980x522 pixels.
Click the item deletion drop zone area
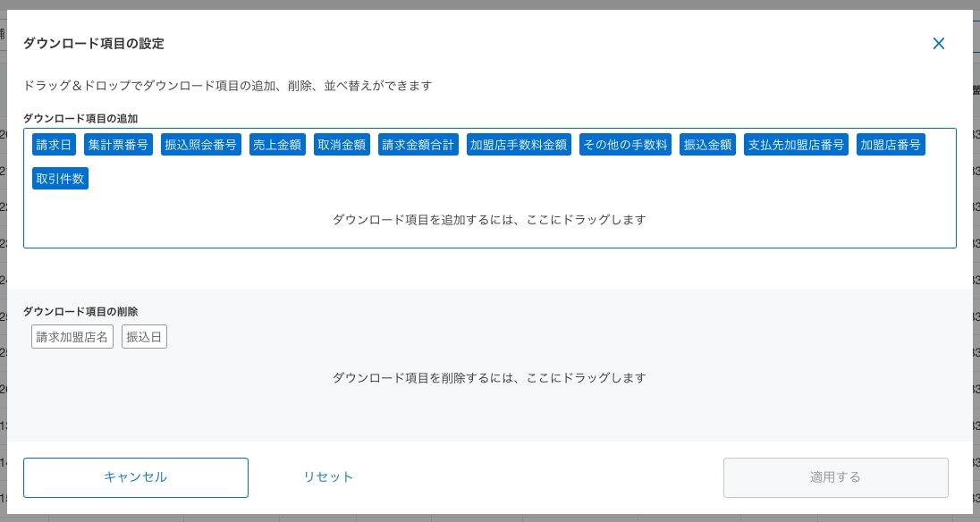click(489, 377)
